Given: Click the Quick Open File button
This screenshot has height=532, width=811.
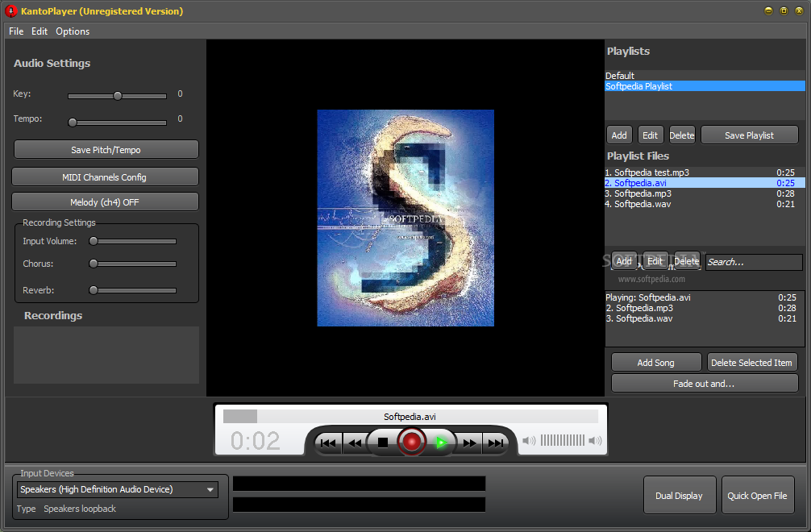Looking at the screenshot, I should pos(758,495).
